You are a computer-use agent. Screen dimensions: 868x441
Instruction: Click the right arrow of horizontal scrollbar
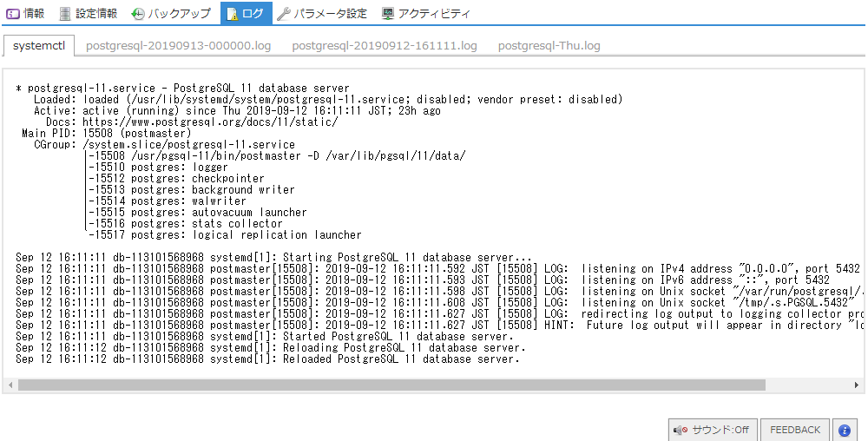coord(857,385)
